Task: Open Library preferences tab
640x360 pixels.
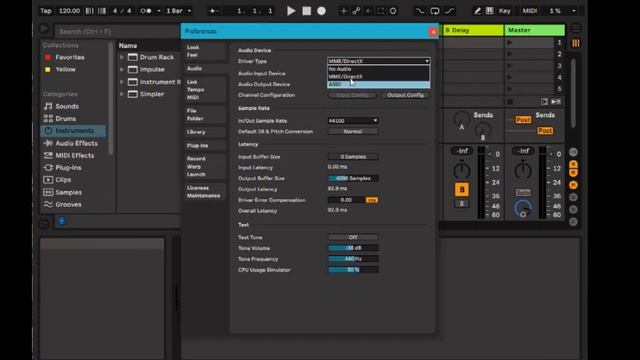Action: click(205, 132)
